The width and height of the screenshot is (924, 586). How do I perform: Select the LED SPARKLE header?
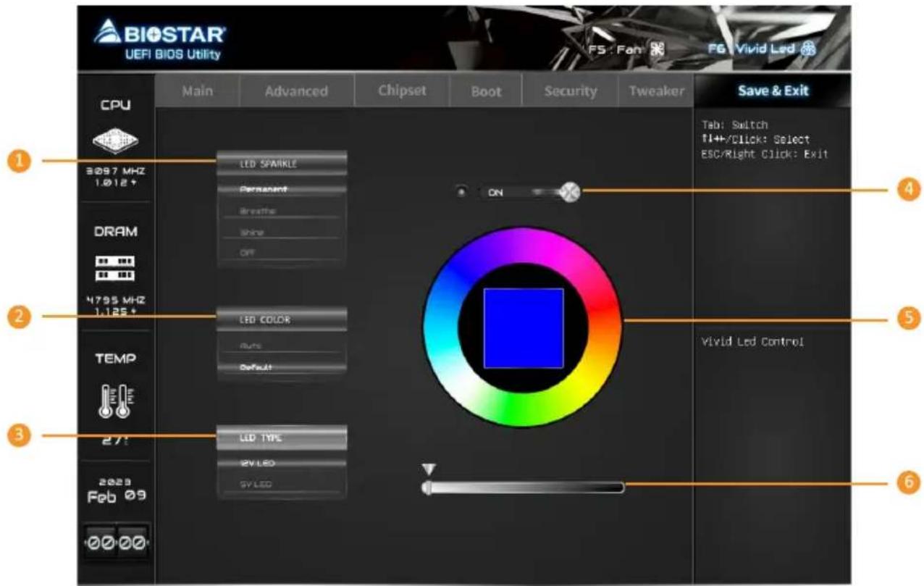pos(282,164)
